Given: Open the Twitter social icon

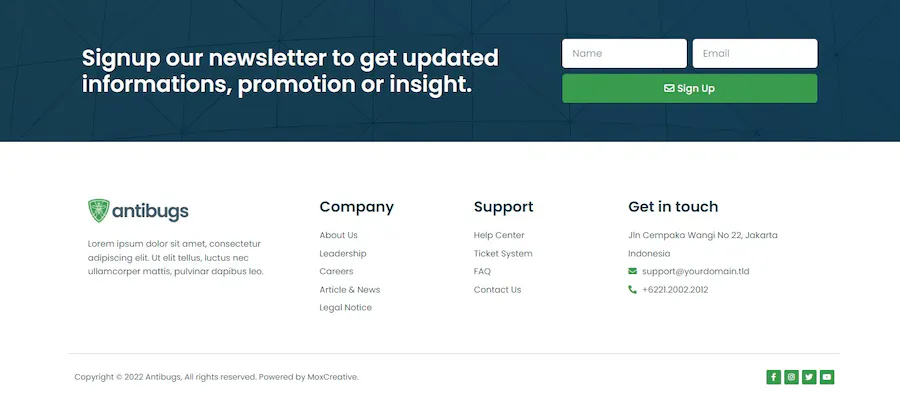Looking at the screenshot, I should coord(809,377).
